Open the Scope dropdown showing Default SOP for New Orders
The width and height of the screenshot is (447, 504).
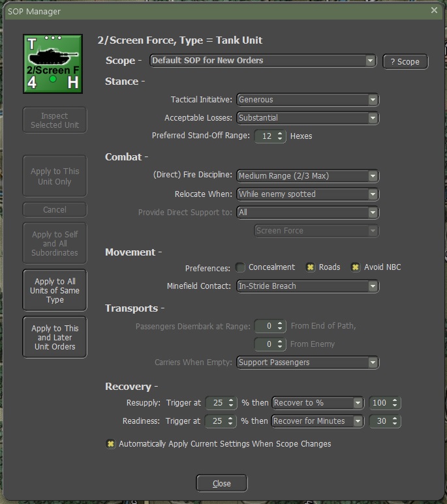pos(263,61)
